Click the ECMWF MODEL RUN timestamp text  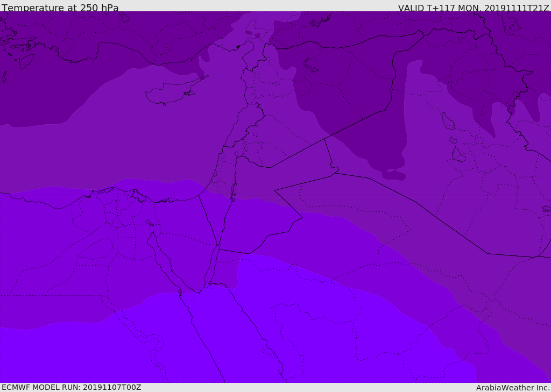72,388
